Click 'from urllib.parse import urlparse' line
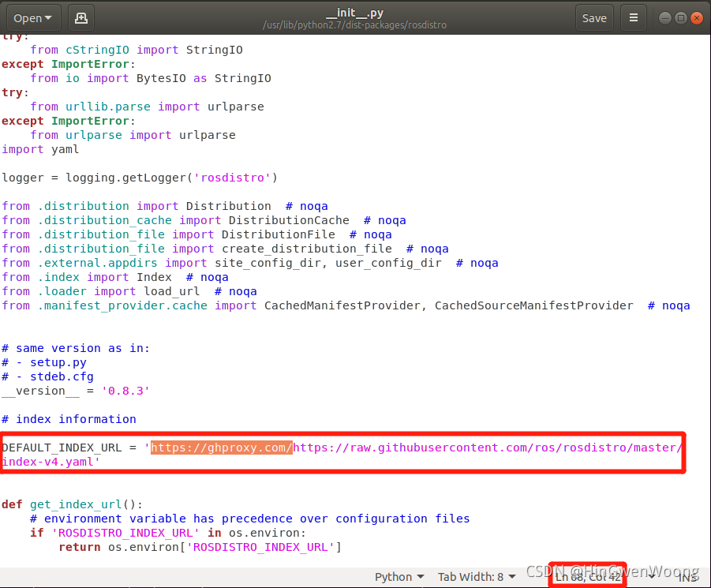Viewport: 711px width, 588px height. [147, 107]
